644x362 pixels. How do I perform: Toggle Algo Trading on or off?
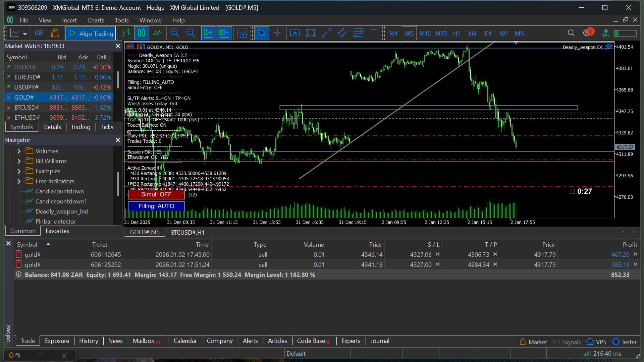tap(91, 34)
